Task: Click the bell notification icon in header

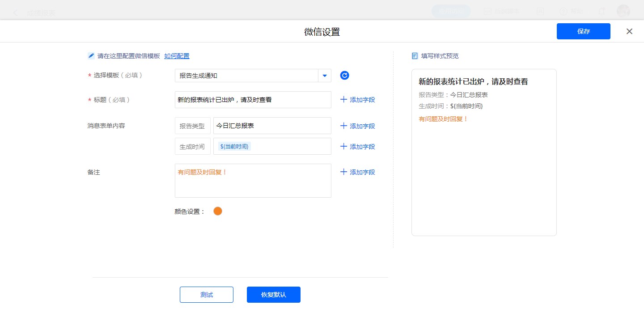Action: click(x=602, y=12)
